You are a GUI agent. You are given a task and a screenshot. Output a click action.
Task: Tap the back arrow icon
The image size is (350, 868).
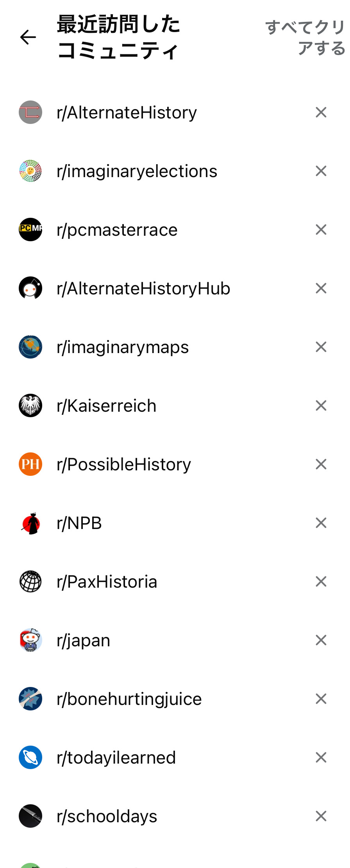(x=28, y=37)
